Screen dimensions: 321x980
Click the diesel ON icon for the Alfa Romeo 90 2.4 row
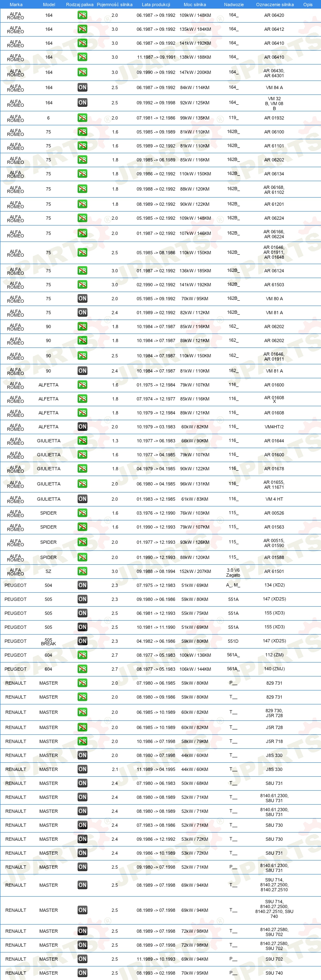pyautogui.click(x=83, y=371)
